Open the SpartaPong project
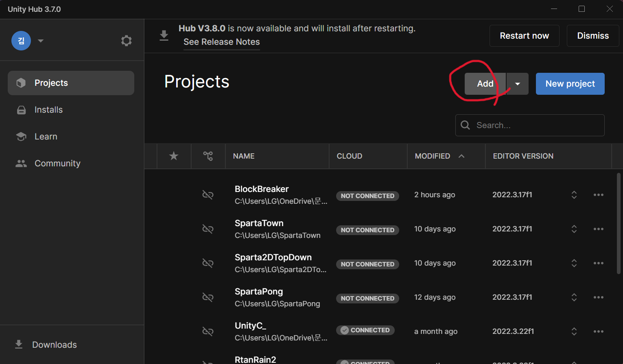Image resolution: width=623 pixels, height=364 pixels. point(259,292)
